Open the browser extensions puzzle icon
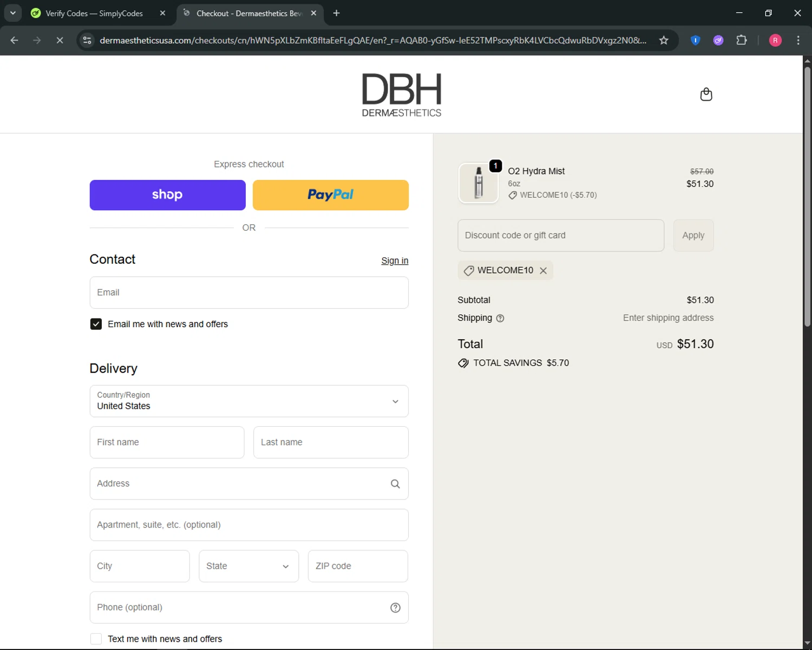Image resolution: width=812 pixels, height=650 pixels. pyautogui.click(x=742, y=40)
